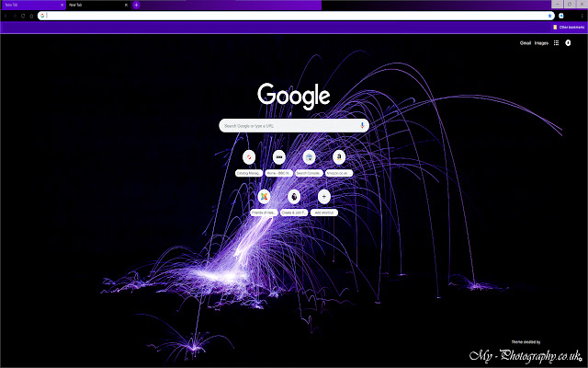Go back using the browser's back arrow
Image resolution: width=588 pixels, height=368 pixels.
pyautogui.click(x=6, y=16)
